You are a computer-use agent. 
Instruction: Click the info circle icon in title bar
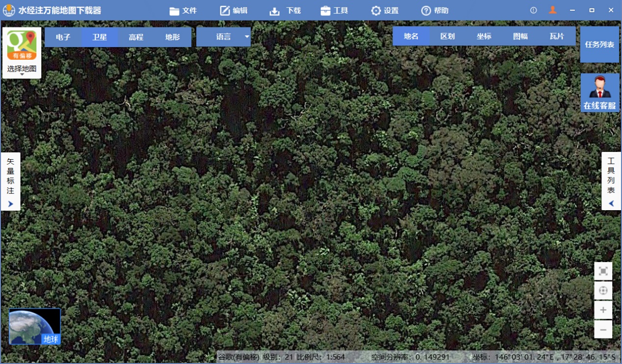534,10
